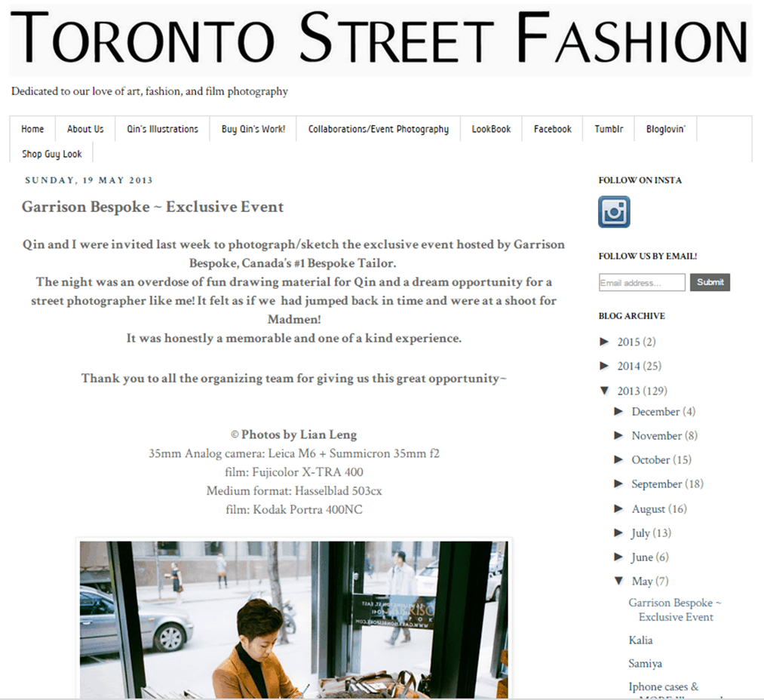
Task: Open the Facebook tab link
Action: (553, 129)
